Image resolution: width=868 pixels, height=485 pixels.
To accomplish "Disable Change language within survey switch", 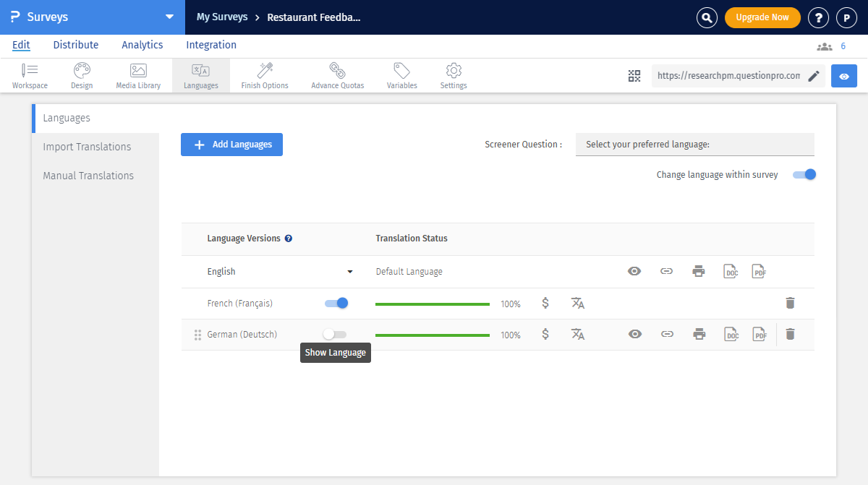I will [804, 174].
